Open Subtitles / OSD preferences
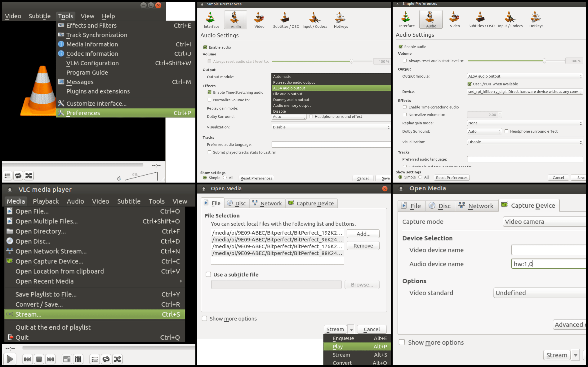 [286, 20]
